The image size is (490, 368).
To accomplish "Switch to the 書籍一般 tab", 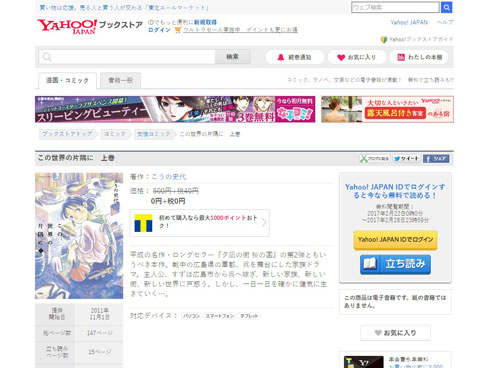I will pyautogui.click(x=121, y=81).
